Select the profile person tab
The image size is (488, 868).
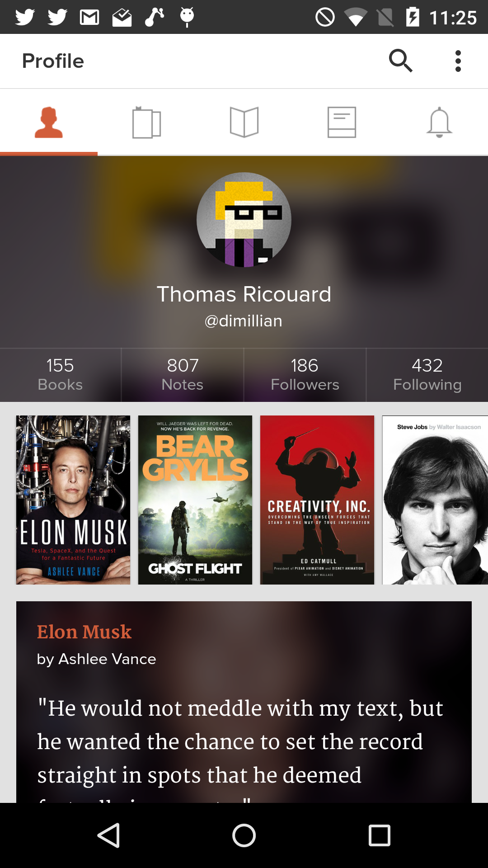coord(49,122)
